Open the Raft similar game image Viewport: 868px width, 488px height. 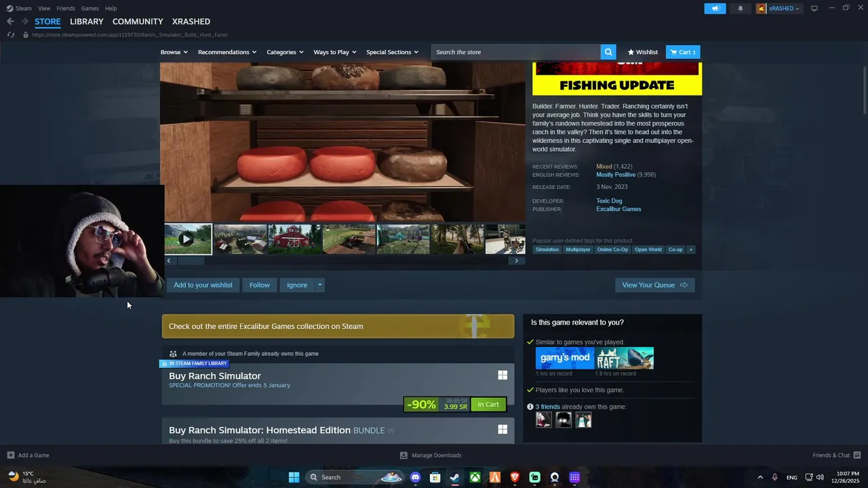(x=625, y=358)
